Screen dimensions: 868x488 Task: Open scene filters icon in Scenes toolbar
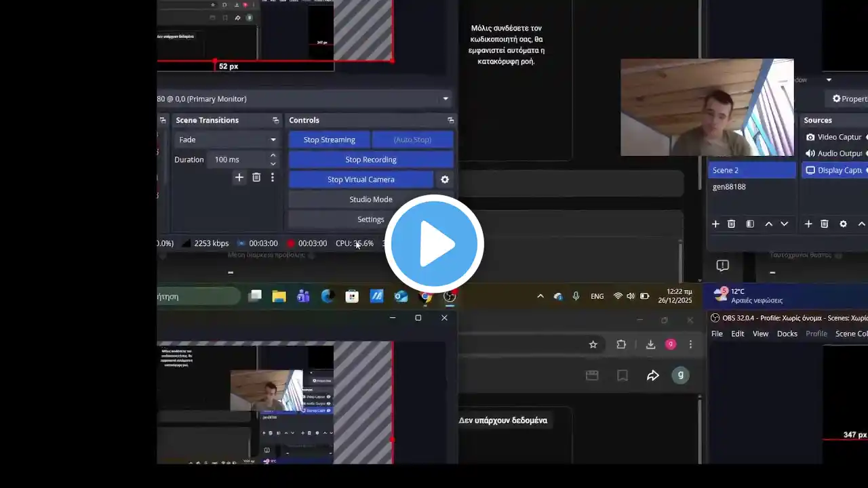pyautogui.click(x=750, y=224)
